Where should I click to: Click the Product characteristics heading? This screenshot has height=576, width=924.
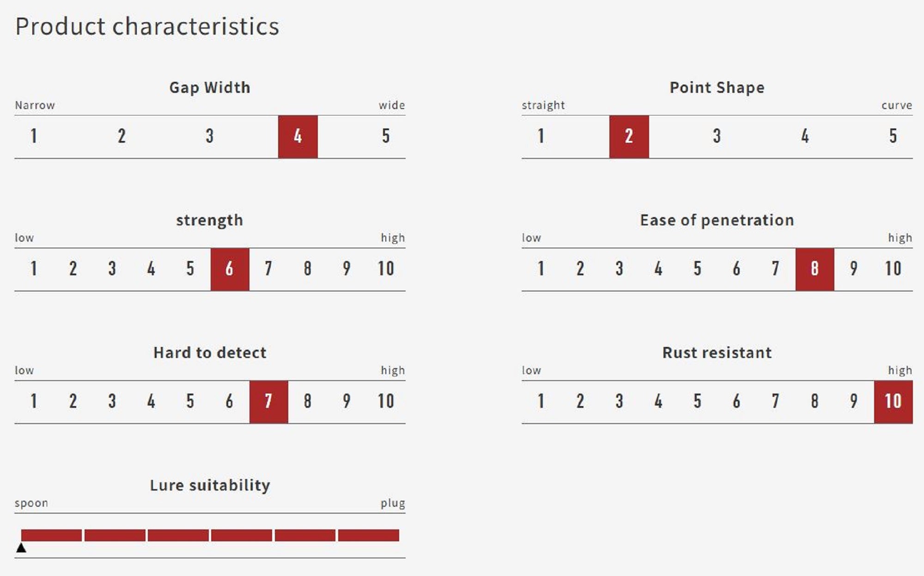pyautogui.click(x=147, y=26)
